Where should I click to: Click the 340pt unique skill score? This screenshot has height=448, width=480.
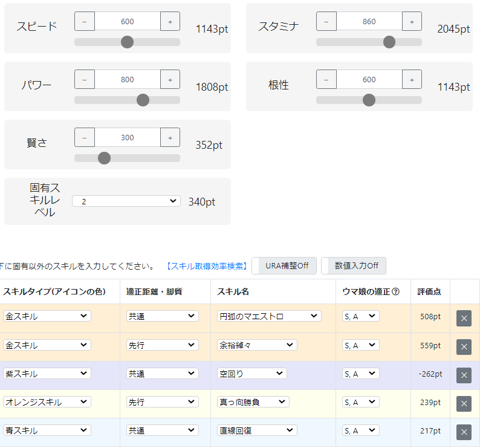click(202, 202)
